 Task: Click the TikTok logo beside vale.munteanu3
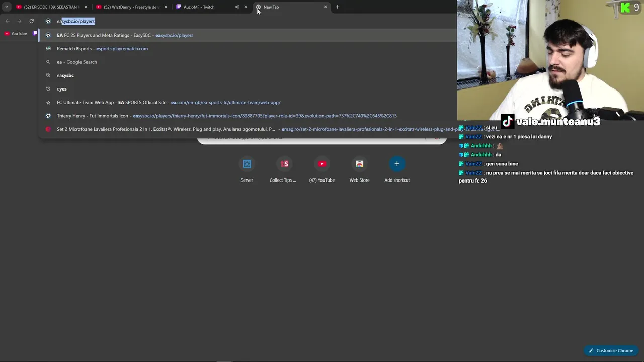[508, 121]
